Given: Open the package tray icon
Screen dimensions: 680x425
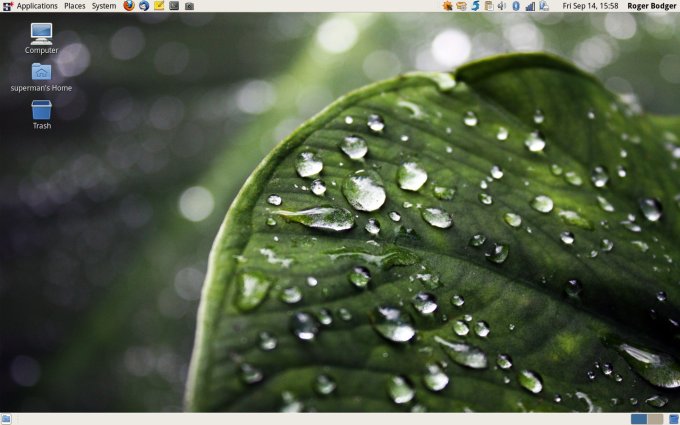Looking at the screenshot, I should click(x=461, y=6).
